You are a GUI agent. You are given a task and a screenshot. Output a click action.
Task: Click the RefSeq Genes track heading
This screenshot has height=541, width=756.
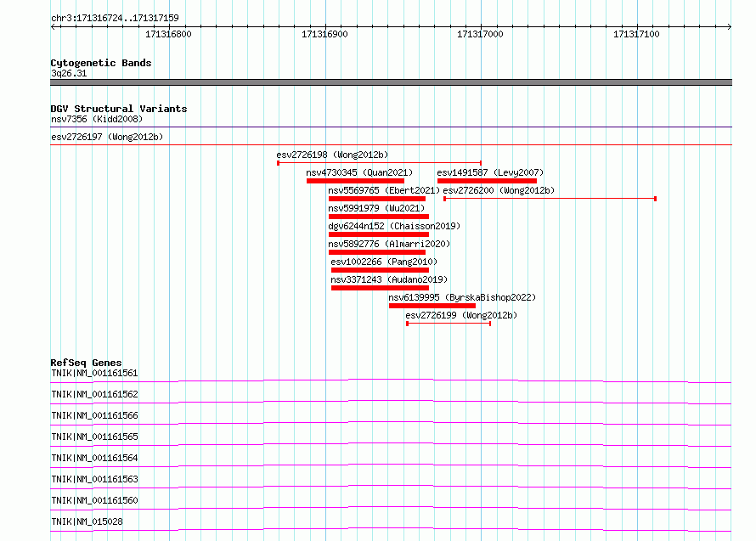pyautogui.click(x=86, y=363)
